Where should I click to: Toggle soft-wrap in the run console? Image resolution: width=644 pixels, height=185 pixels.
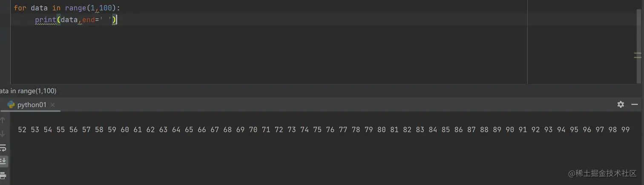tap(3, 148)
